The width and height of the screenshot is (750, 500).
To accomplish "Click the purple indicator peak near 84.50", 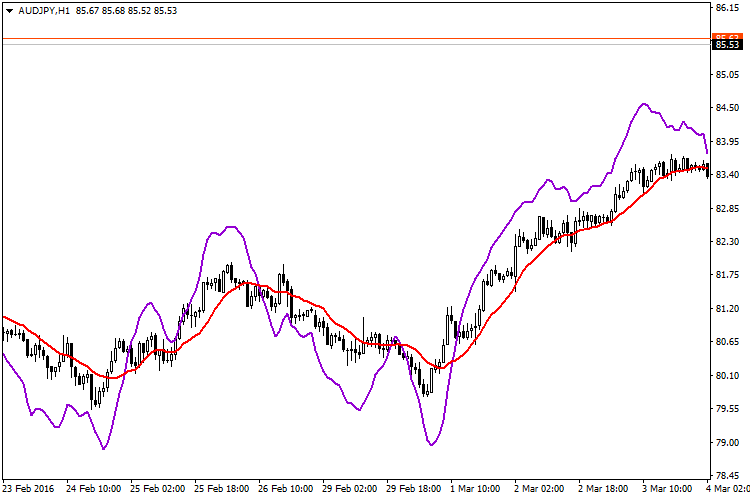I will click(644, 103).
